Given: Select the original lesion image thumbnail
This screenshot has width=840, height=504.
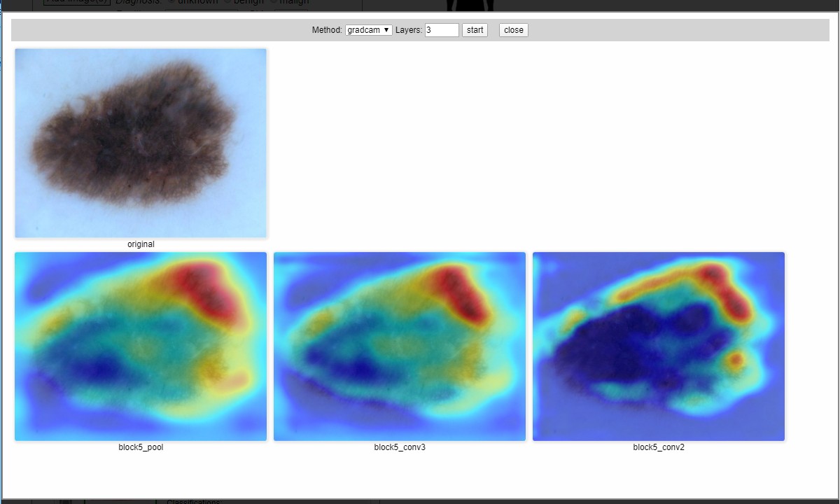Looking at the screenshot, I should (x=141, y=143).
